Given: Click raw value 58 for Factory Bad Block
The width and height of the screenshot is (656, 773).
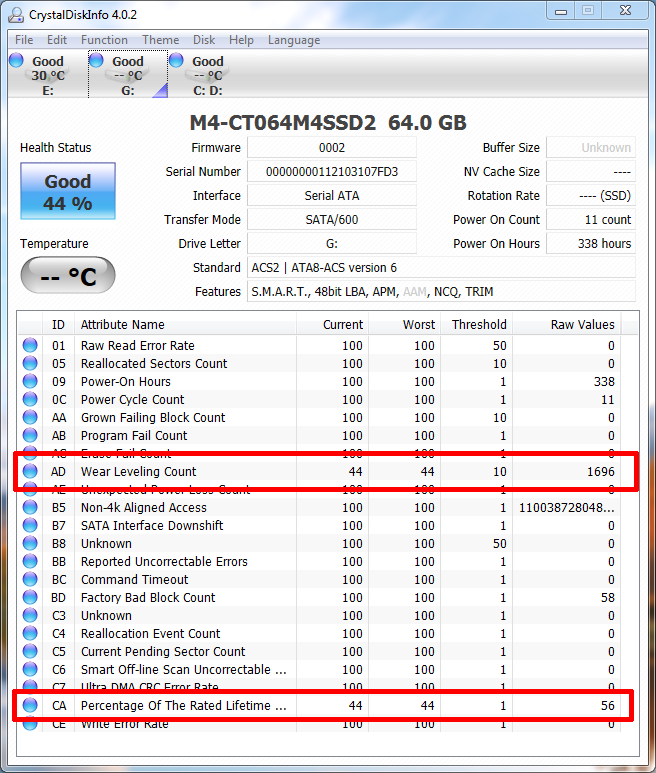Looking at the screenshot, I should [x=608, y=597].
